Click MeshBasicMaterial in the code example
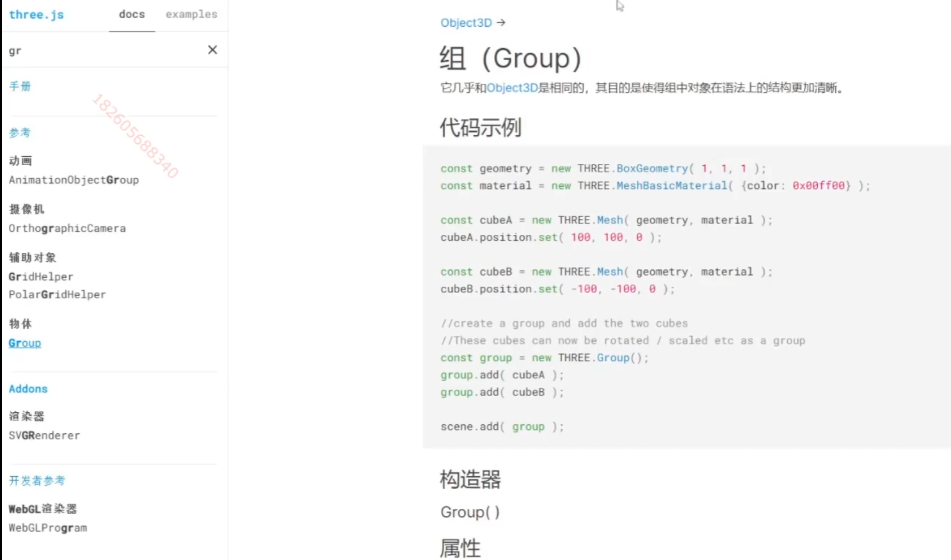Screen dimensions: 951x560 (672, 186)
